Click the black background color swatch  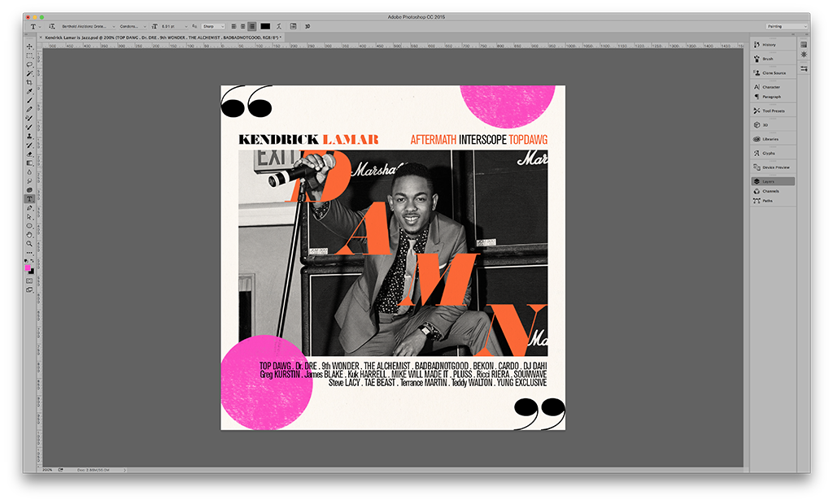(32, 272)
